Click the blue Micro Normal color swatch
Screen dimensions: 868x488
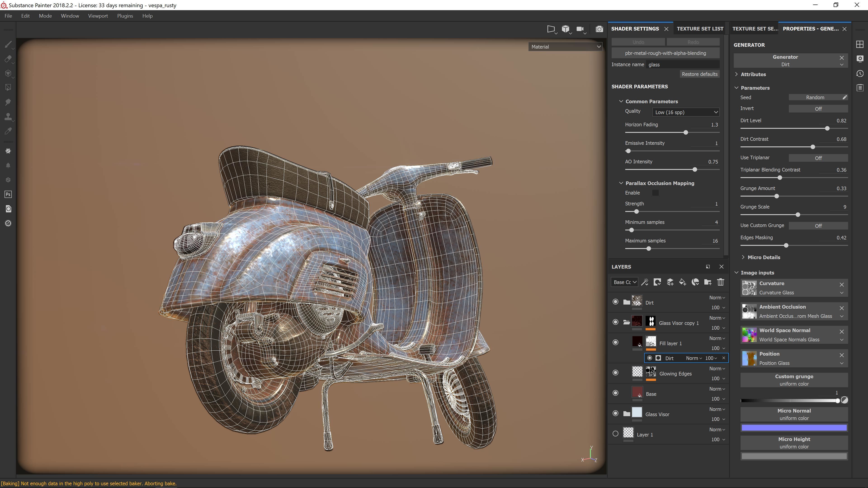[794, 428]
